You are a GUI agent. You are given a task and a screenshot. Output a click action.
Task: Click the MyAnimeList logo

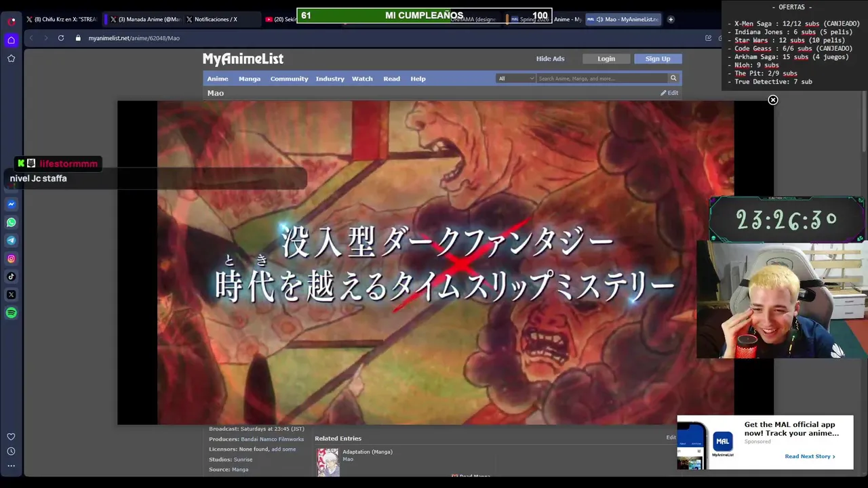pos(243,59)
